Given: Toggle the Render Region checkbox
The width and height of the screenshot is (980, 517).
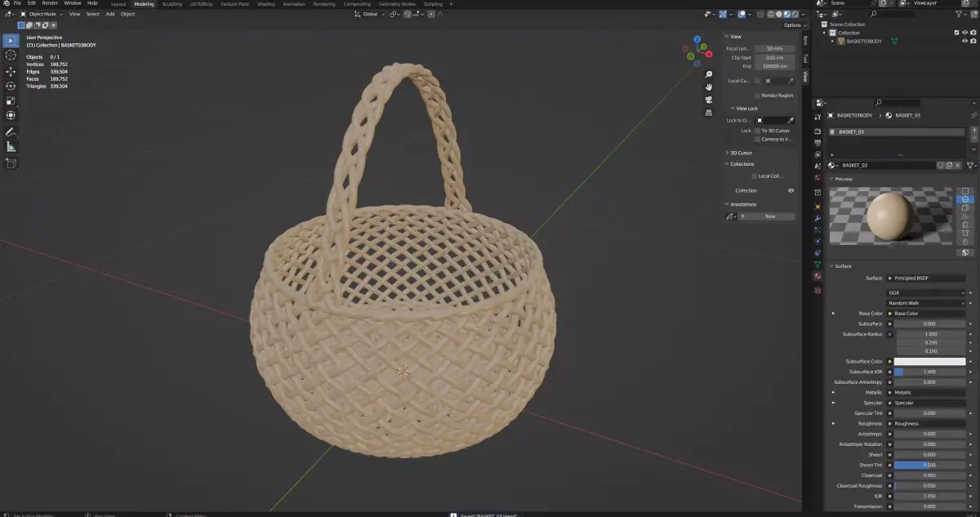Looking at the screenshot, I should click(758, 96).
